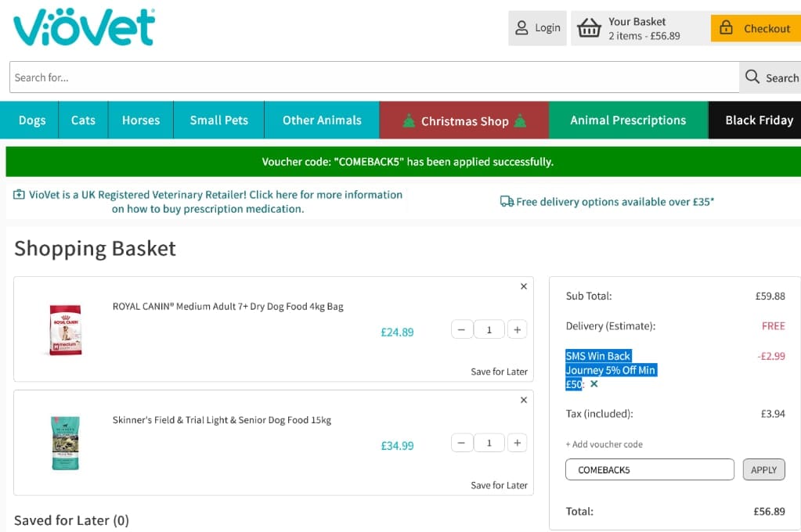
Task: Decrease Skinner's quantity with minus
Action: coord(461,443)
